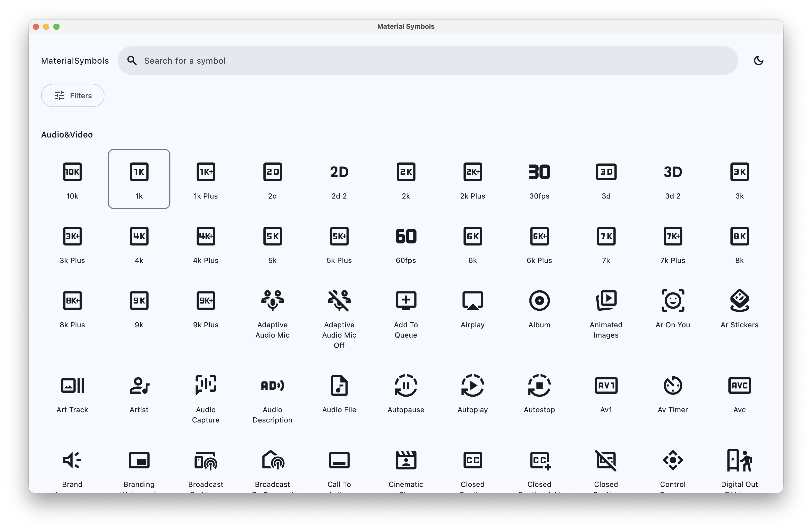The height and width of the screenshot is (531, 812).
Task: Click the Cinematic clapperboard symbol
Action: (406, 460)
